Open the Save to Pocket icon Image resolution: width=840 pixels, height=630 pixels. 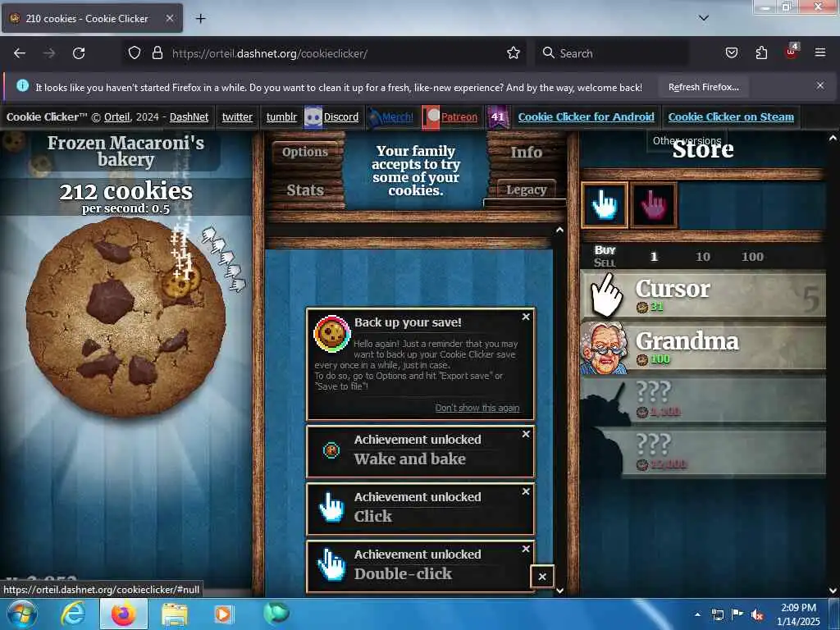pyautogui.click(x=731, y=53)
